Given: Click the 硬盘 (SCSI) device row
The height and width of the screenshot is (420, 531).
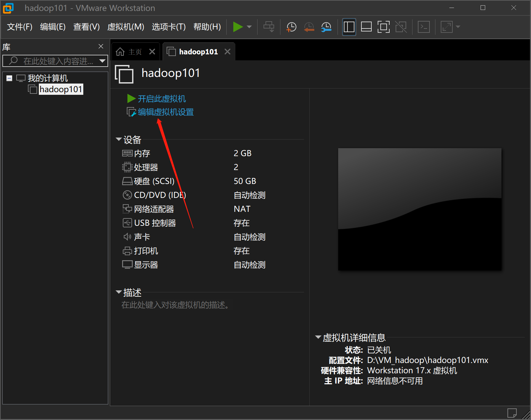Looking at the screenshot, I should 212,181.
